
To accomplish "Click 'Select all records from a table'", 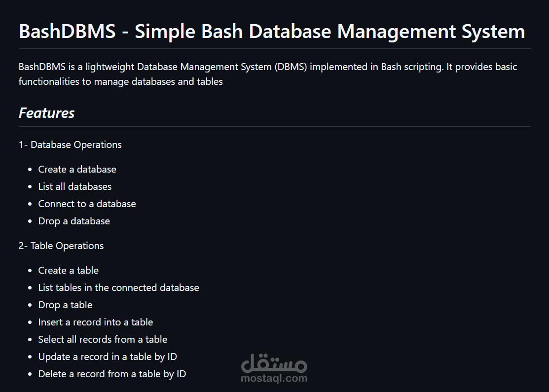I will coord(103,339).
